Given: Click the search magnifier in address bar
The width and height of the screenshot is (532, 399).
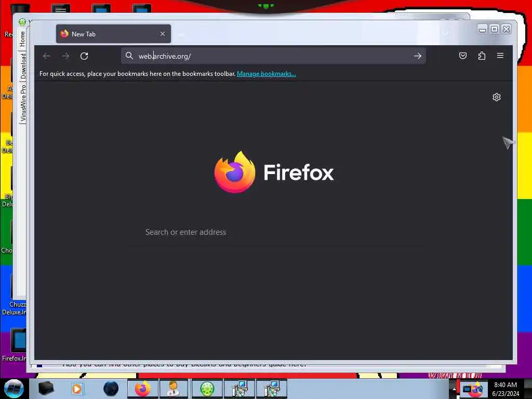Looking at the screenshot, I should (x=129, y=56).
